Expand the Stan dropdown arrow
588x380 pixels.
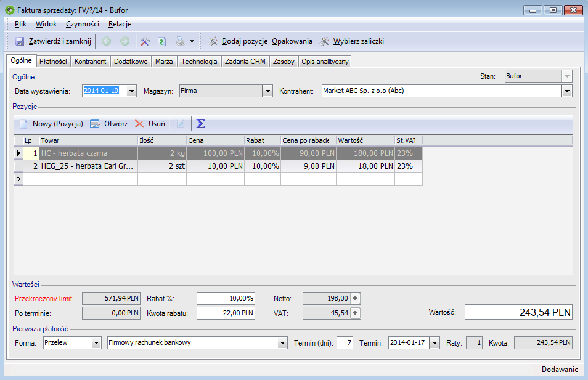567,76
